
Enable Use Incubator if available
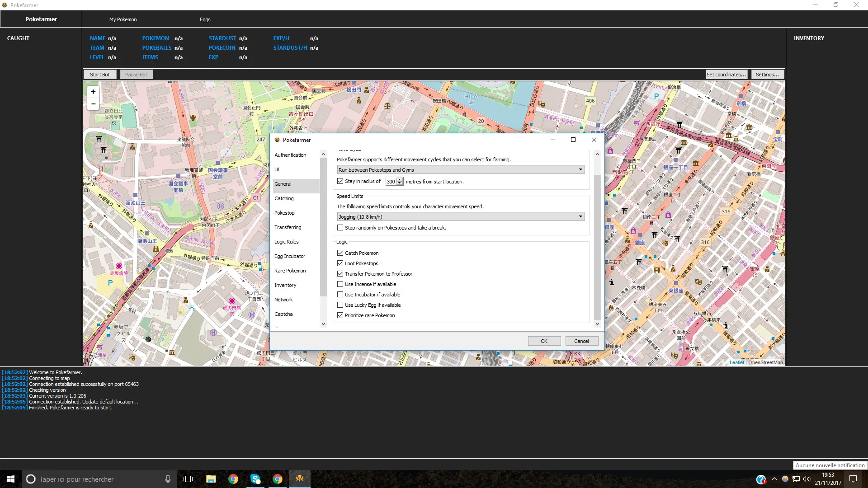pos(340,295)
